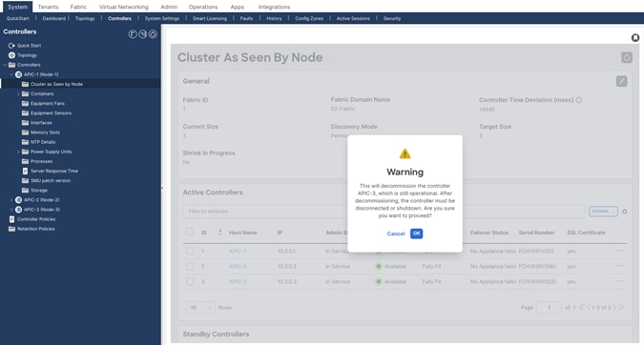Image resolution: width=644 pixels, height=345 pixels.
Task: Click the info icon next to Controller Time Deviation
Action: coord(579,100)
